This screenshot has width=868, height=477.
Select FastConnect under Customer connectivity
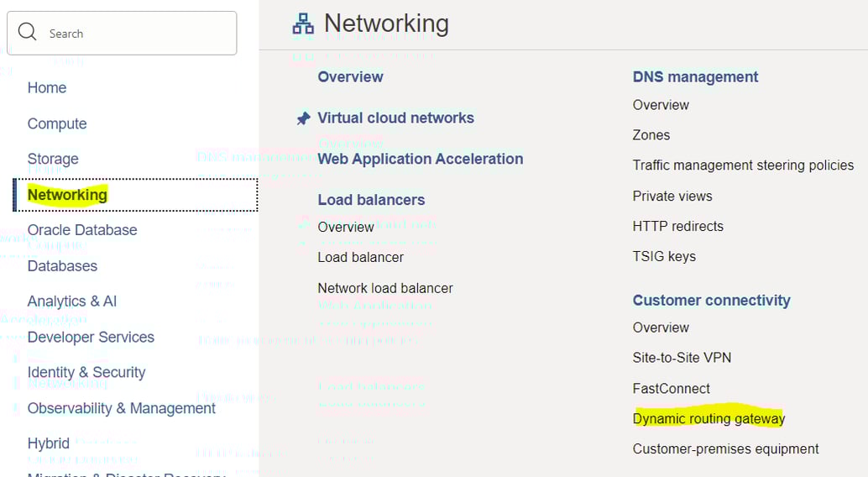(x=671, y=388)
